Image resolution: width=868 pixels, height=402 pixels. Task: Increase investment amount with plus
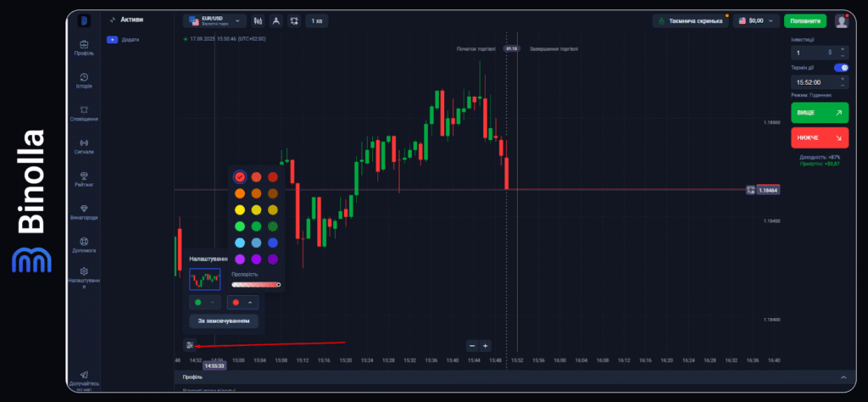(843, 49)
